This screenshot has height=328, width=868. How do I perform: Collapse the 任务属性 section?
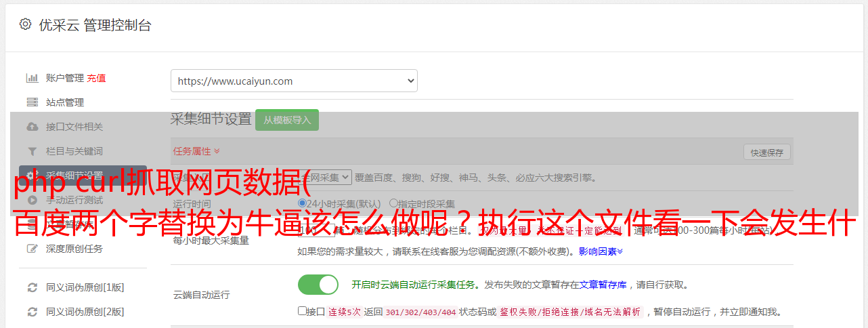click(x=196, y=151)
